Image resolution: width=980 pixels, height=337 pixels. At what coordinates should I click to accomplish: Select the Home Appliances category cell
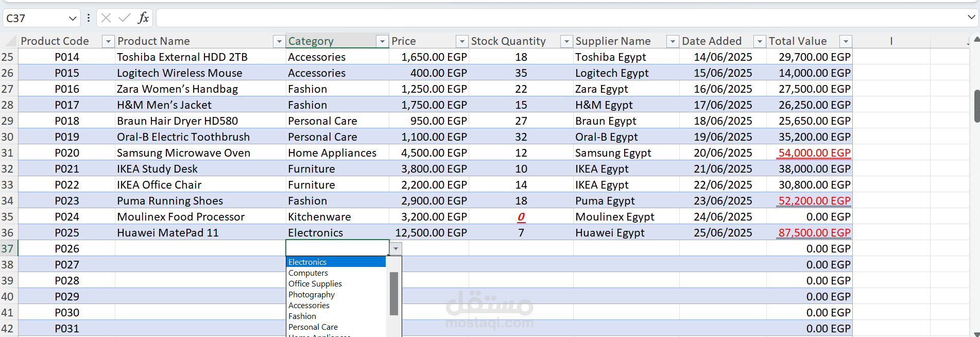337,153
